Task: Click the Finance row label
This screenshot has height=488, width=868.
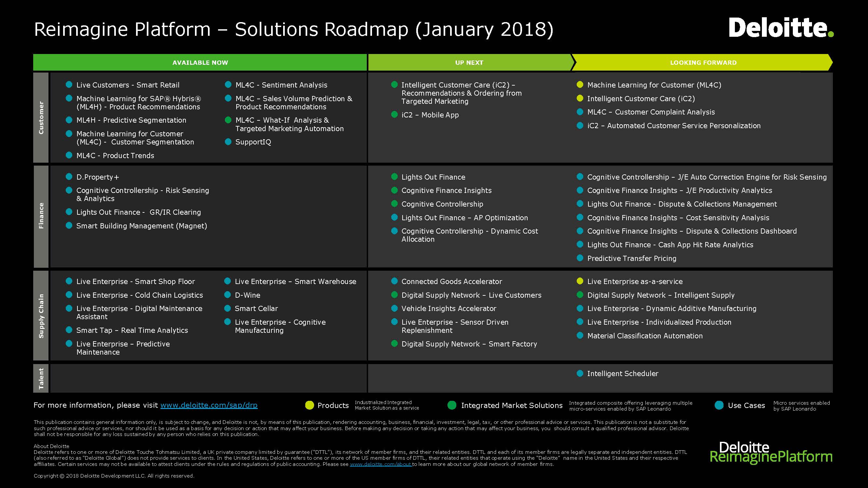Action: click(x=41, y=216)
